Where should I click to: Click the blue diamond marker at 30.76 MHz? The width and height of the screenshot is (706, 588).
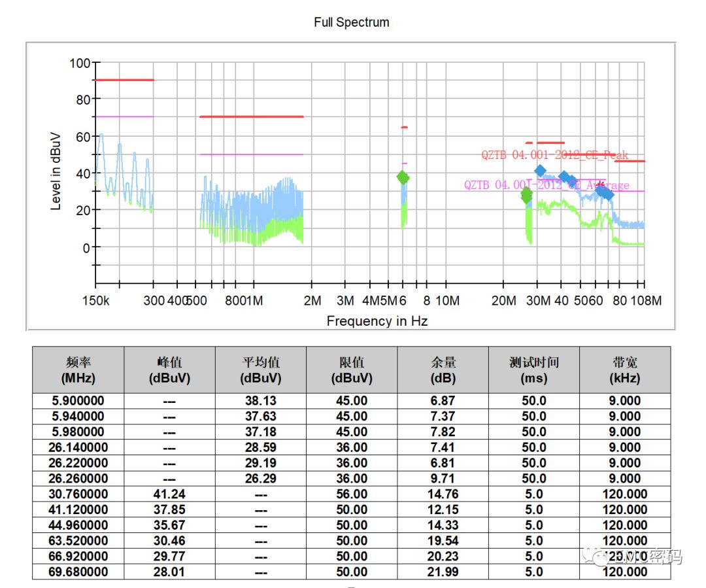tap(540, 171)
